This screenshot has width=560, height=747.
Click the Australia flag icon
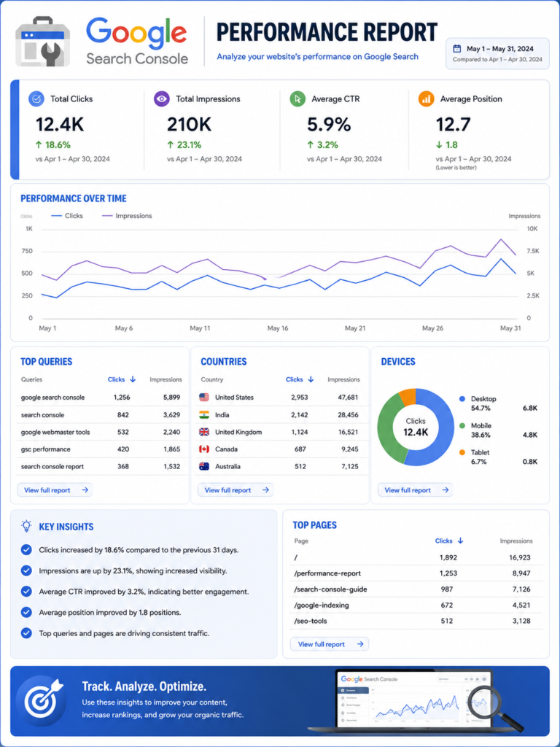point(204,466)
